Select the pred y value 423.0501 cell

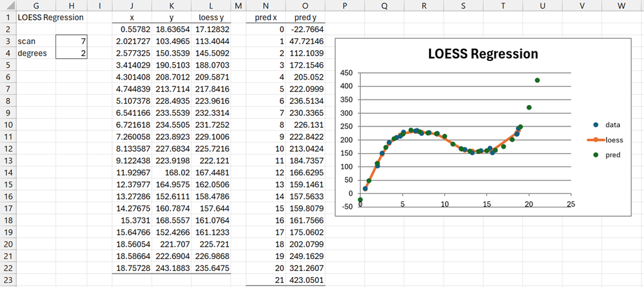point(305,281)
